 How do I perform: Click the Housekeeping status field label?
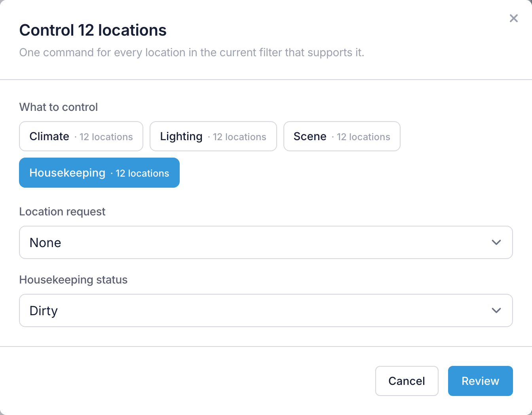73,280
